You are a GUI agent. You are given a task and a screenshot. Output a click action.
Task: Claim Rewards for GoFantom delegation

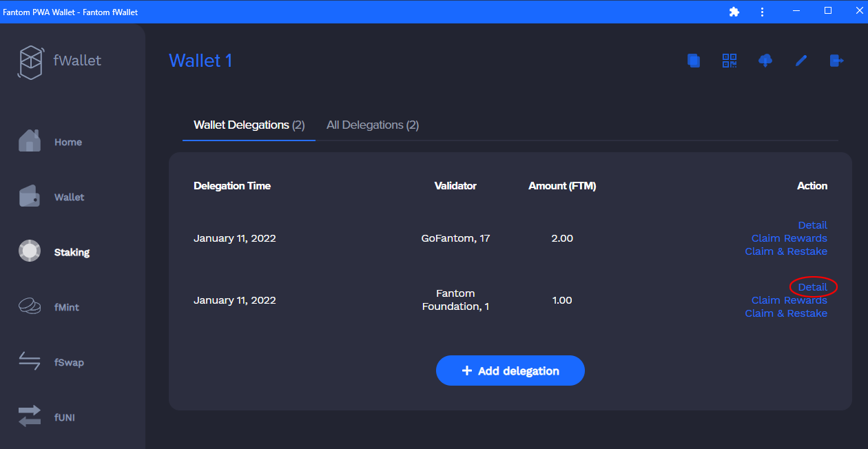(x=789, y=238)
